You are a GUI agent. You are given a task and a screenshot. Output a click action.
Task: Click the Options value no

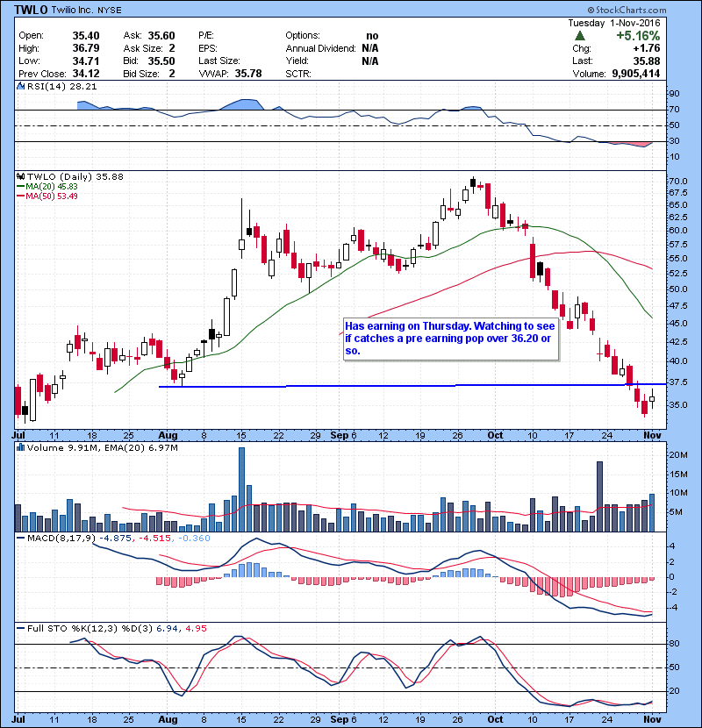[372, 36]
